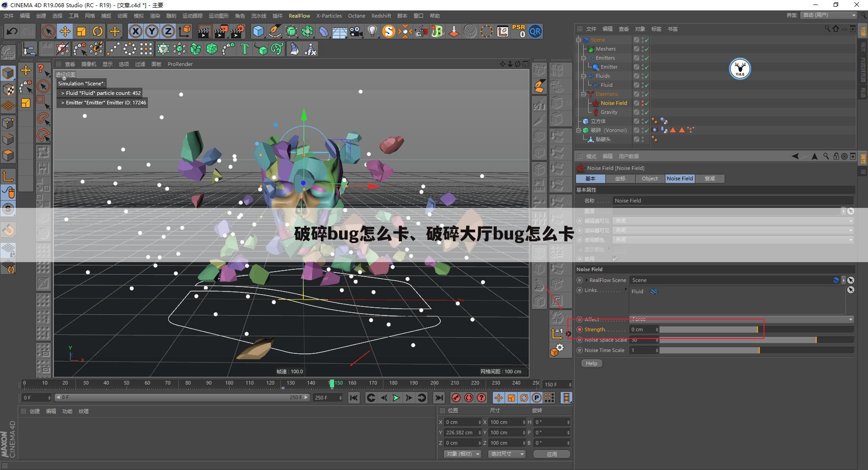Open the X-Particles menu

click(x=329, y=16)
